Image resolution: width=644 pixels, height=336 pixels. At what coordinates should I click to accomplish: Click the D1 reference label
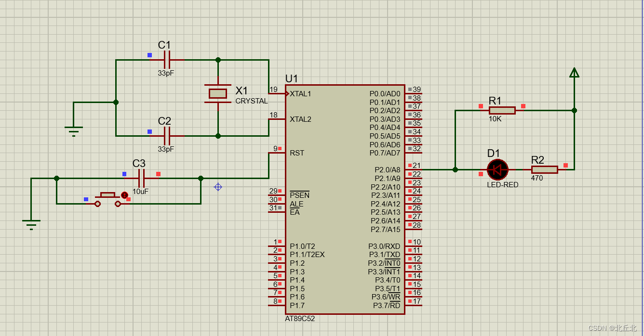494,154
